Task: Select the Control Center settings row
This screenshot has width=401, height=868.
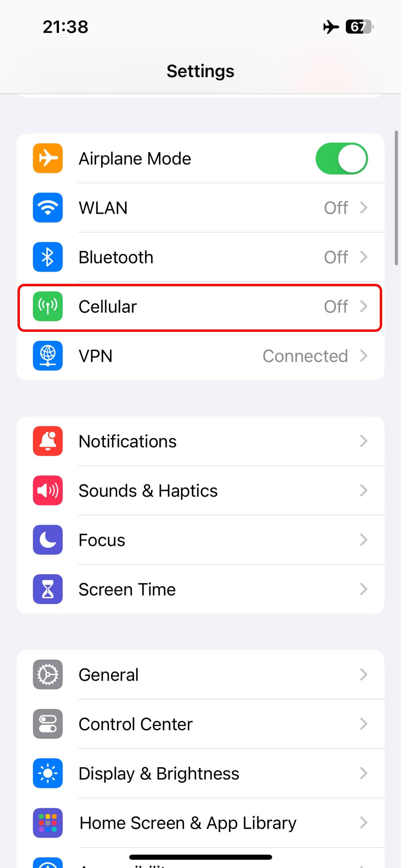Action: point(200,723)
